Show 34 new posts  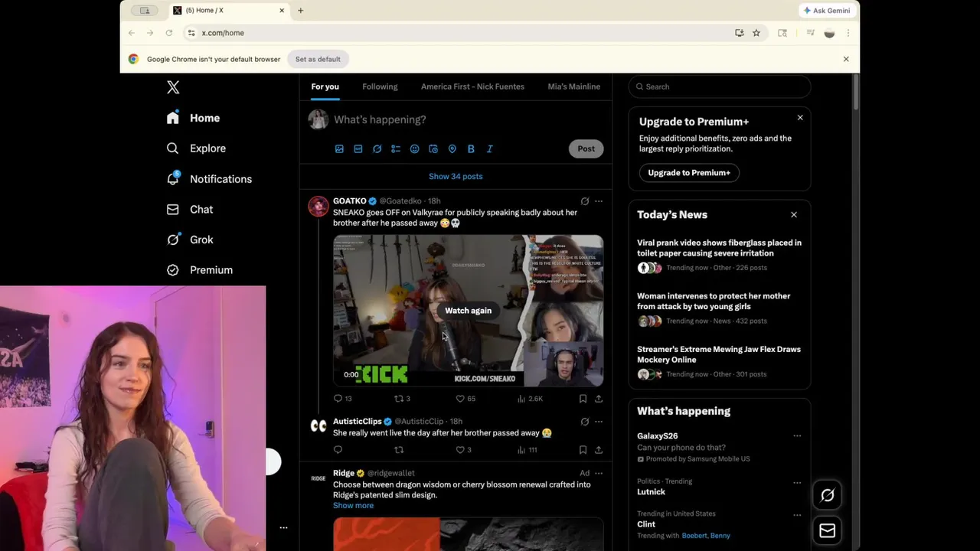pyautogui.click(x=456, y=177)
